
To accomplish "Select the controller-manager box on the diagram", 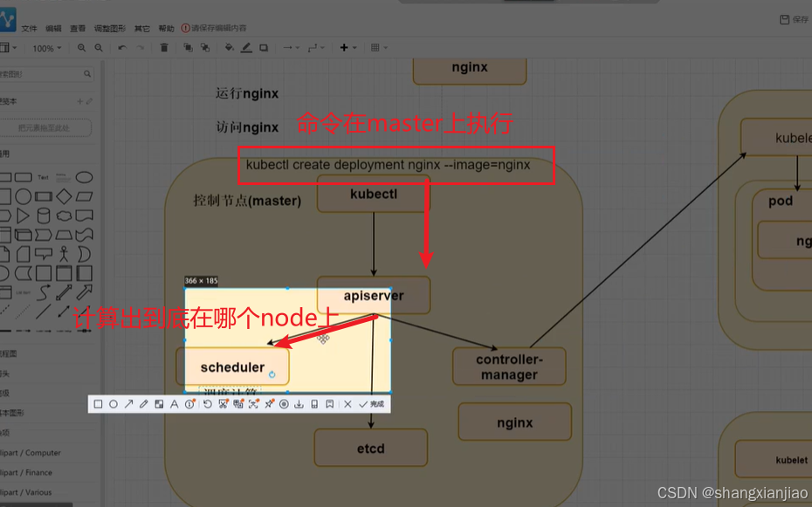I will 509,367.
